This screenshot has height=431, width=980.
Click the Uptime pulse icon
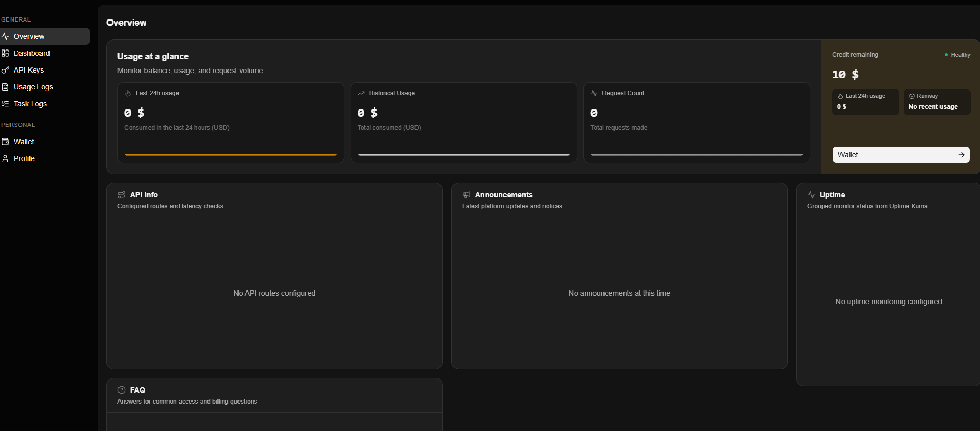811,195
